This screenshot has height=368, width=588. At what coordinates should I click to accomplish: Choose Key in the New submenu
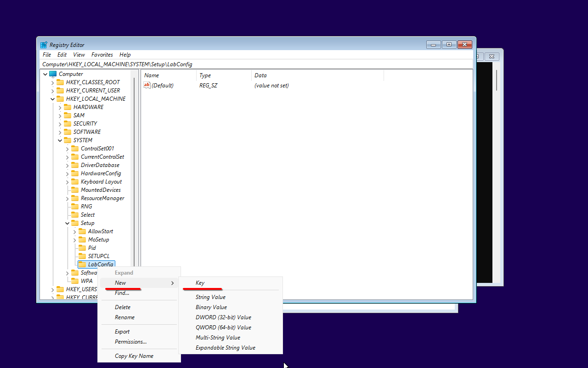pos(230,283)
